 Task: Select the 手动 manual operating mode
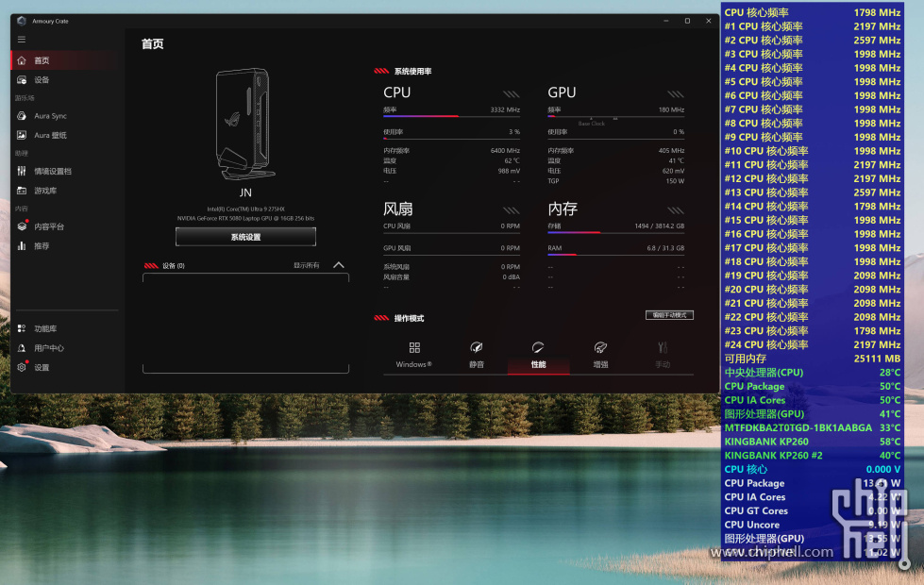click(663, 355)
